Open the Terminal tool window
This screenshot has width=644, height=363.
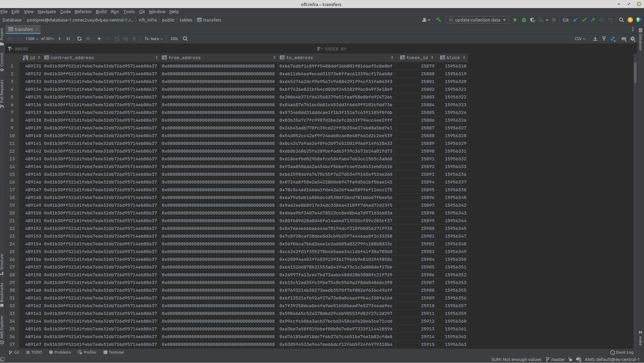pos(114,353)
